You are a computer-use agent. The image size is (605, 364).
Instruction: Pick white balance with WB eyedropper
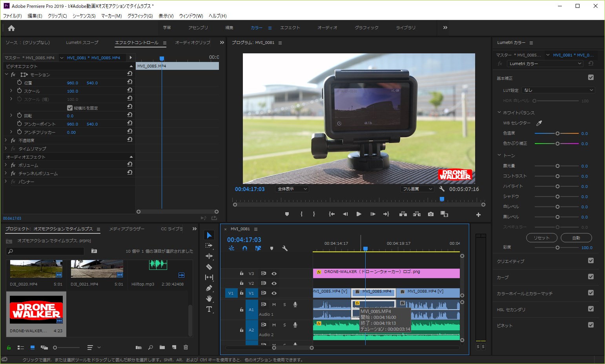pyautogui.click(x=539, y=123)
